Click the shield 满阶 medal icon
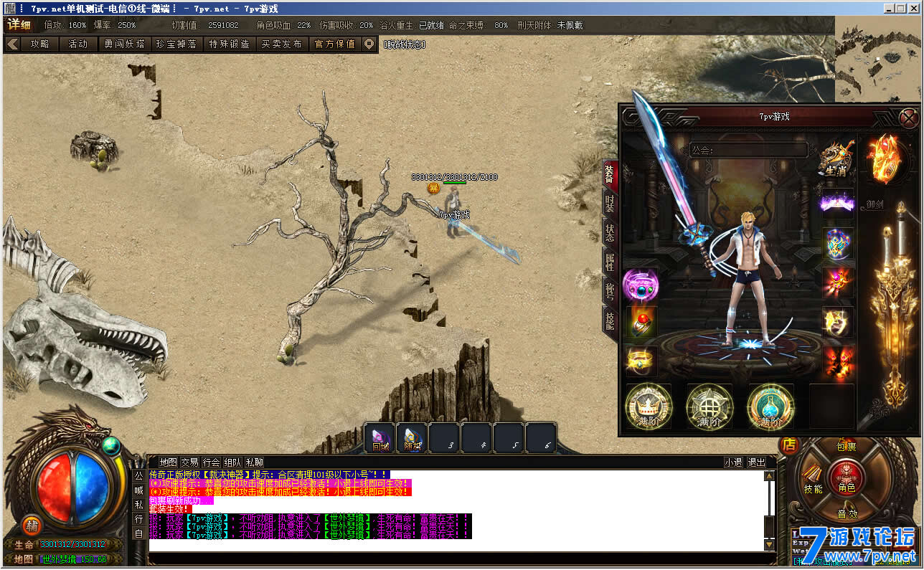The width and height of the screenshot is (924, 570). [709, 407]
